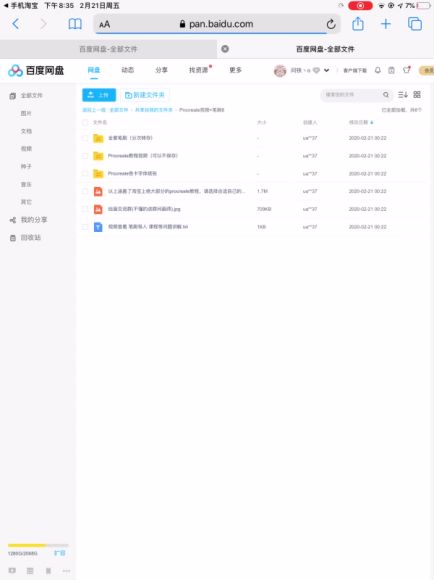Tap the pan.baidu.com address bar
This screenshot has width=434, height=580.
tap(217, 24)
